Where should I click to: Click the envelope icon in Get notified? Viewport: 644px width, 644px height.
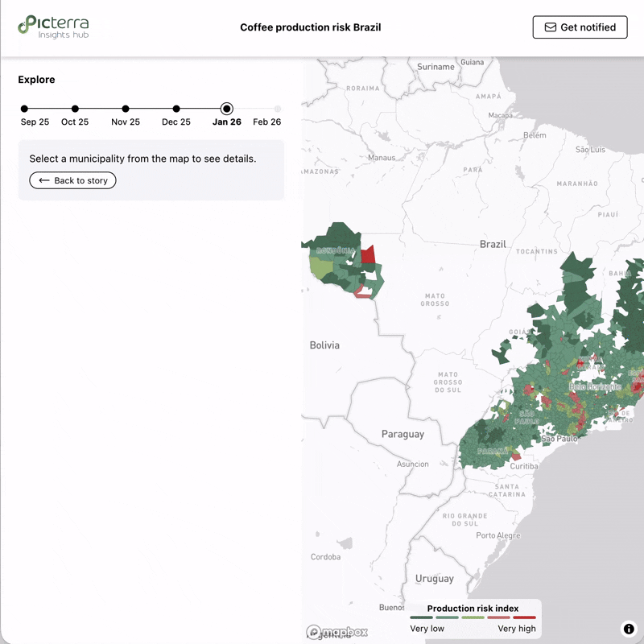[551, 27]
